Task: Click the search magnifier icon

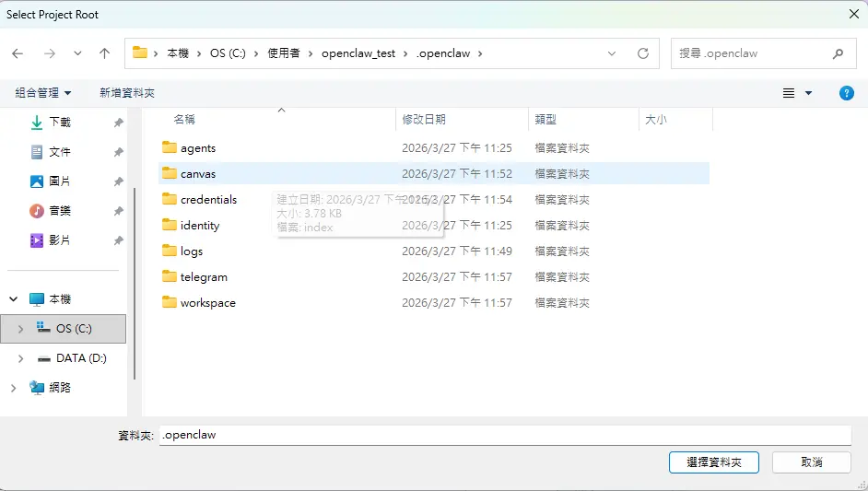Action: pos(838,53)
